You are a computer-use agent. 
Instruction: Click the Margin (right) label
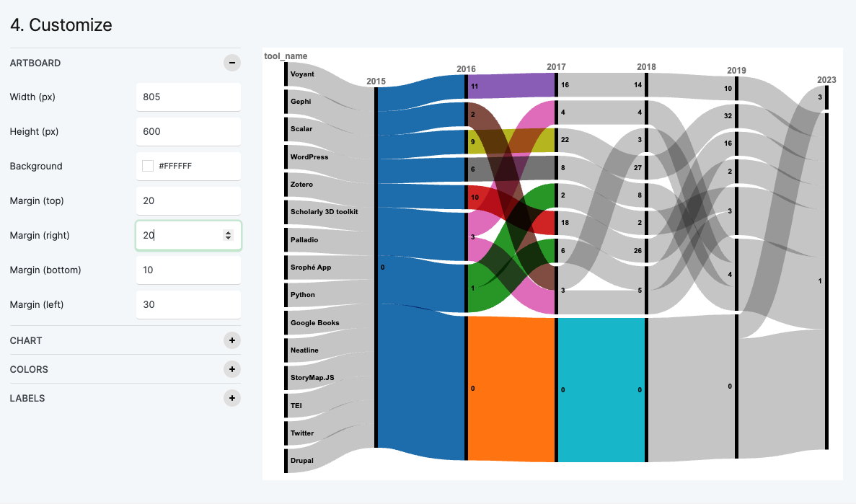(40, 235)
